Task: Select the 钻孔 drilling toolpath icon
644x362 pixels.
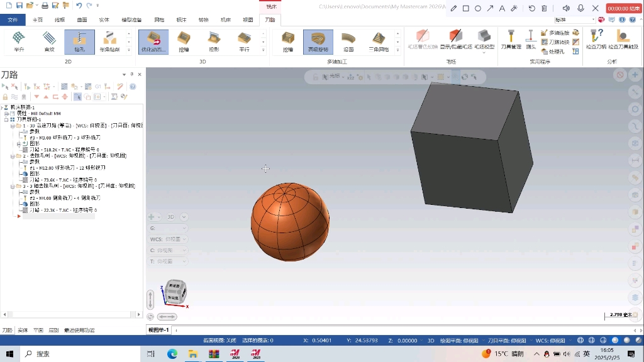Action: (79, 41)
